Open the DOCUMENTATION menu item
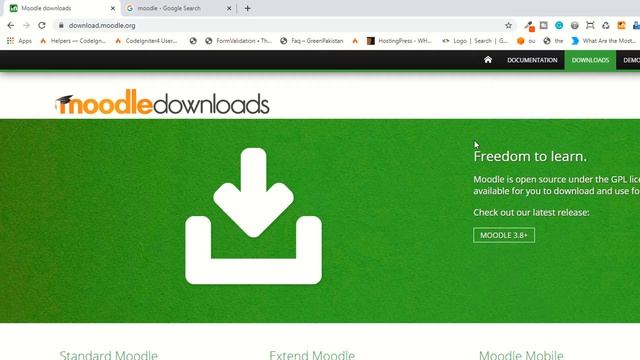640x360 pixels. pos(532,60)
